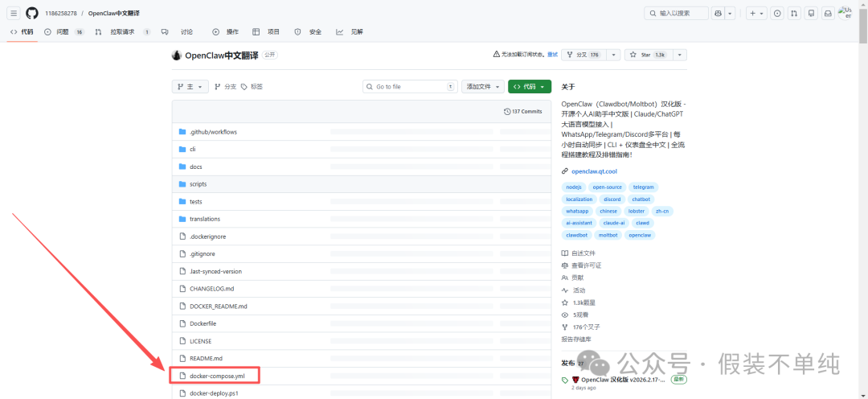This screenshot has height=399, width=868.
Task: Click the .dockerignore file icon
Action: [x=182, y=237]
